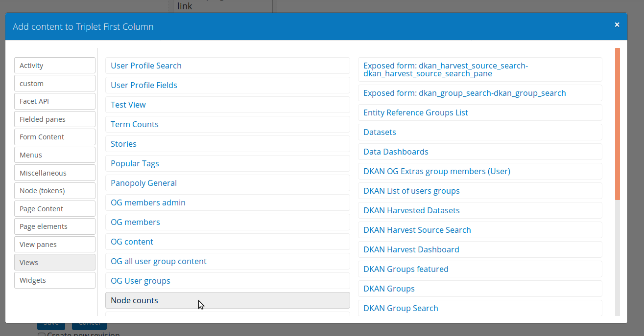Choose Miscellaneous category
Screen dimensions: 644x336
tap(55, 173)
